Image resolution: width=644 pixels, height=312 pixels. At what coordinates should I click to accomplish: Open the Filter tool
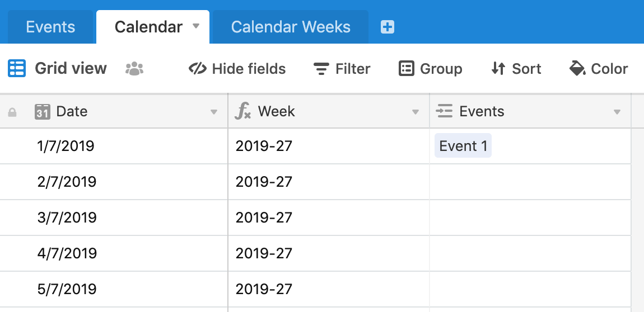tap(342, 68)
